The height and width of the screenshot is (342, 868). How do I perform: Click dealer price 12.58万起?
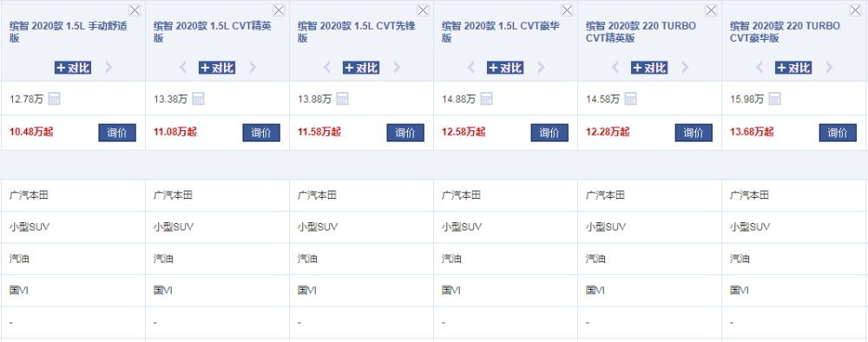pyautogui.click(x=464, y=132)
